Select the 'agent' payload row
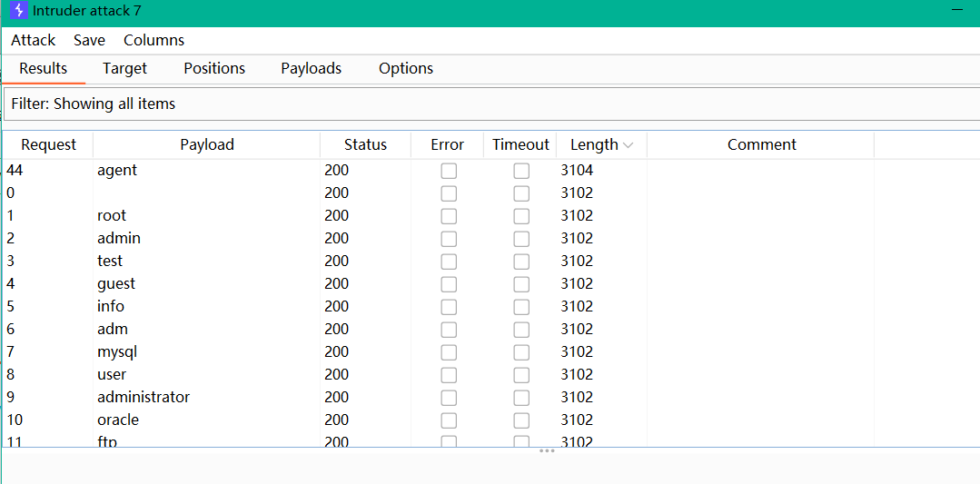 [490, 170]
